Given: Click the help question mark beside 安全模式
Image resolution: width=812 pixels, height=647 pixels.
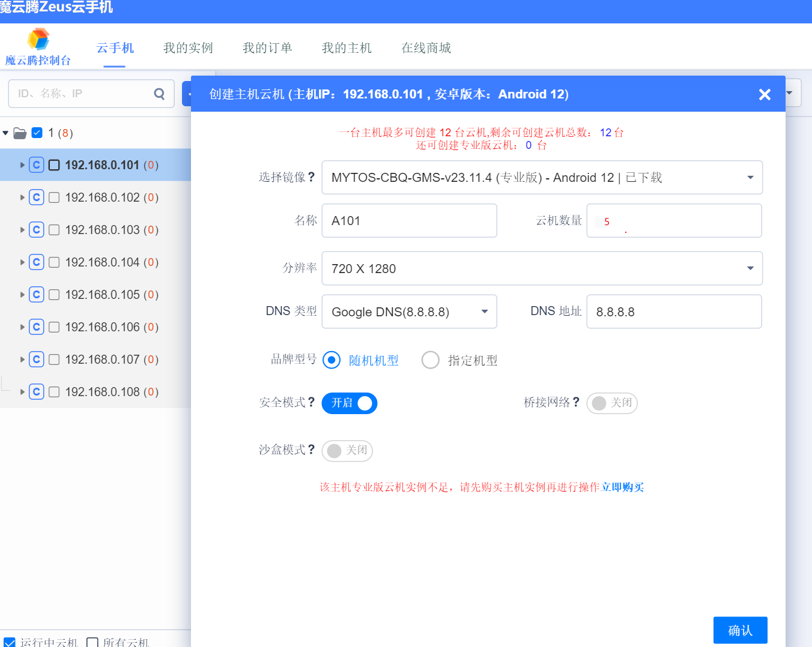Looking at the screenshot, I should click(x=311, y=402).
